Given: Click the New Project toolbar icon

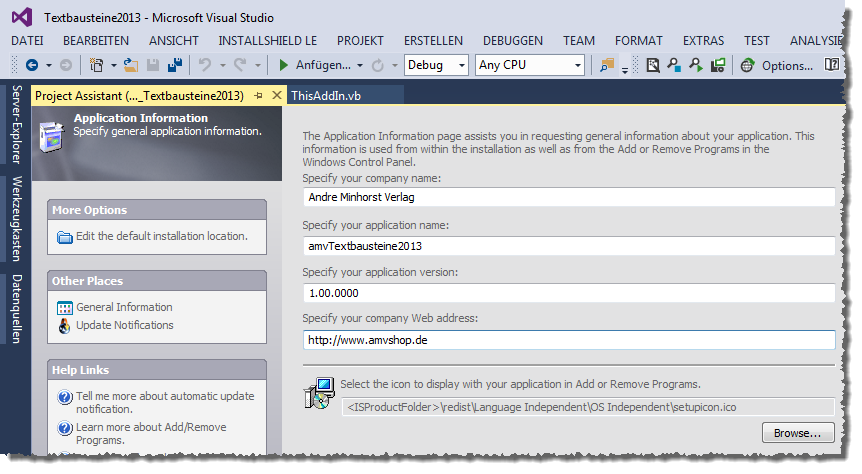Looking at the screenshot, I should 97,65.
